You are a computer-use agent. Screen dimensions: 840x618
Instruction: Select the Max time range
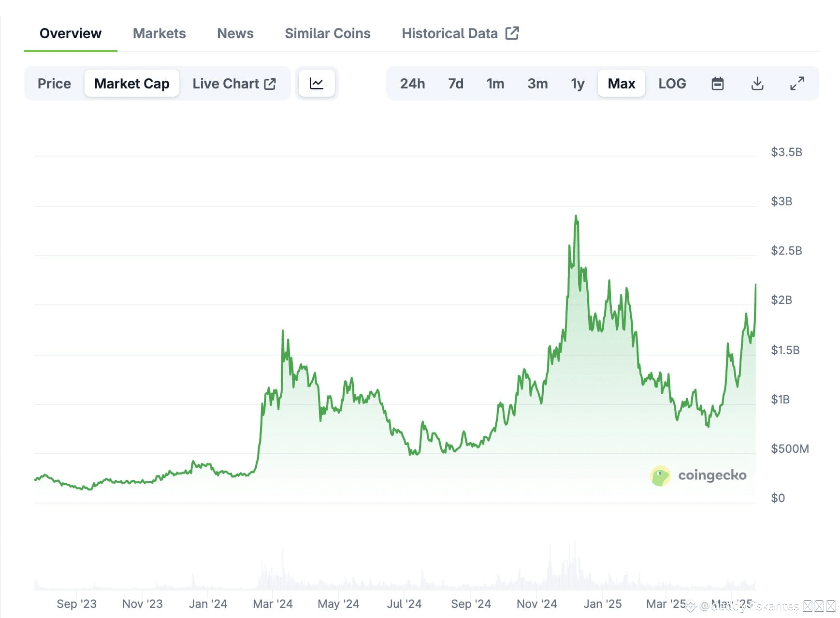click(x=622, y=84)
